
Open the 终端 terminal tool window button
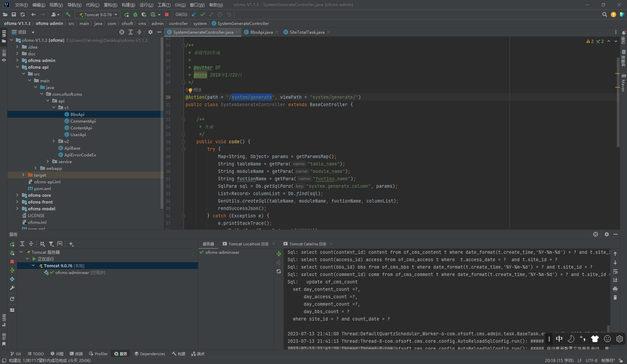point(76,354)
